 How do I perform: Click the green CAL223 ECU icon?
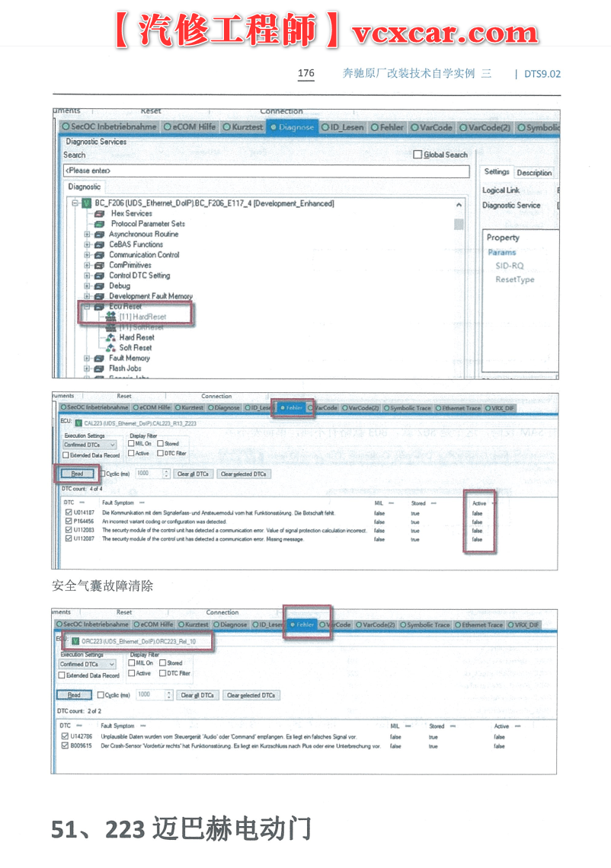[x=78, y=422]
